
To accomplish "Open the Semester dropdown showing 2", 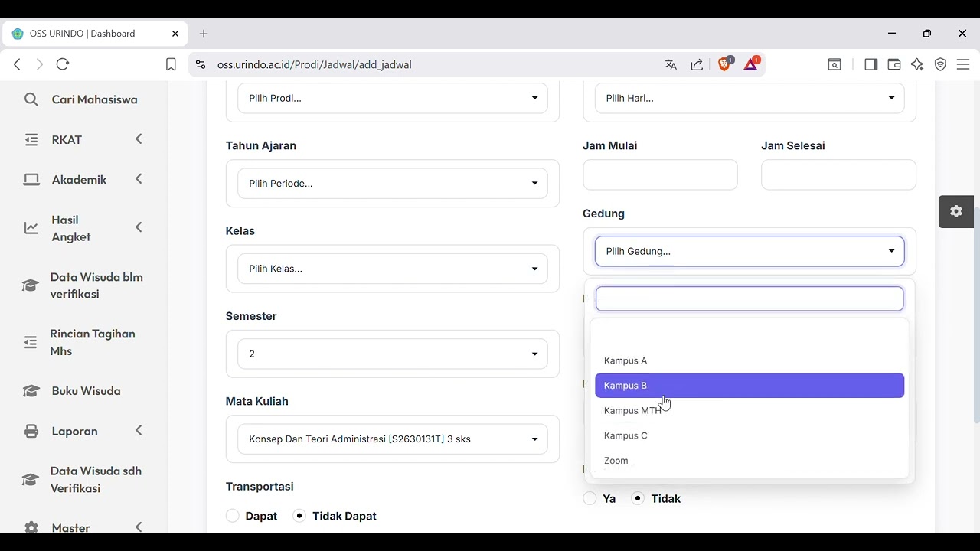I will 393,354.
